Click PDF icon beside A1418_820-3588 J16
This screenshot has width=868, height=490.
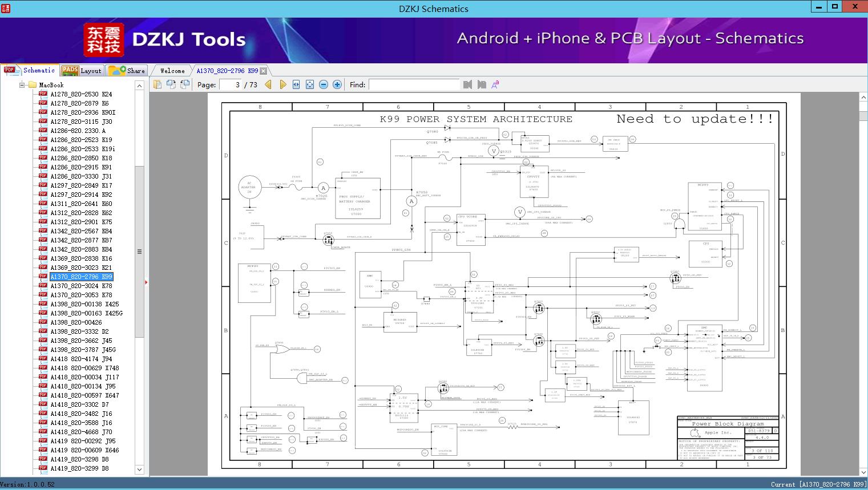(x=43, y=422)
